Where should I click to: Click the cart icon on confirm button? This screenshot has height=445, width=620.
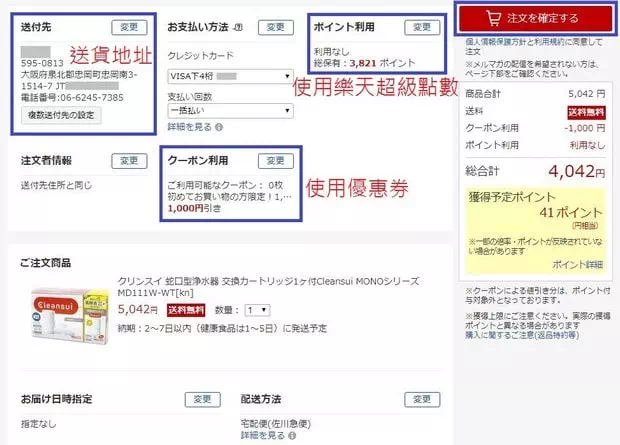coord(493,18)
